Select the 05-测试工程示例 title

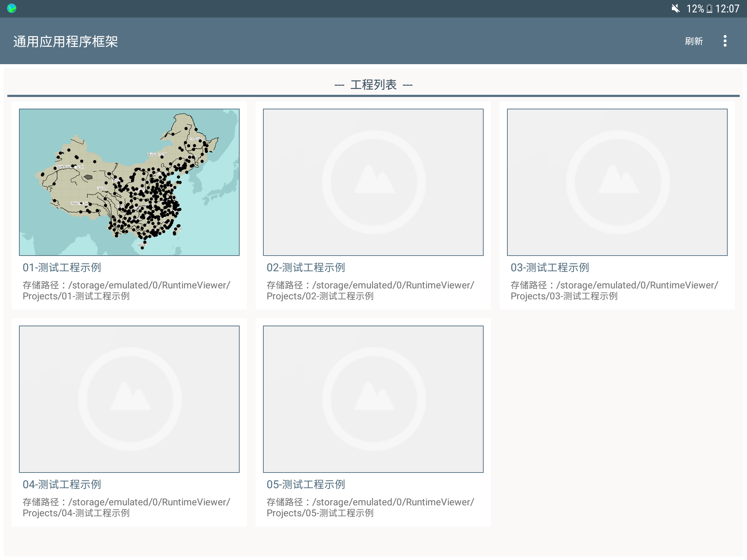[306, 485]
